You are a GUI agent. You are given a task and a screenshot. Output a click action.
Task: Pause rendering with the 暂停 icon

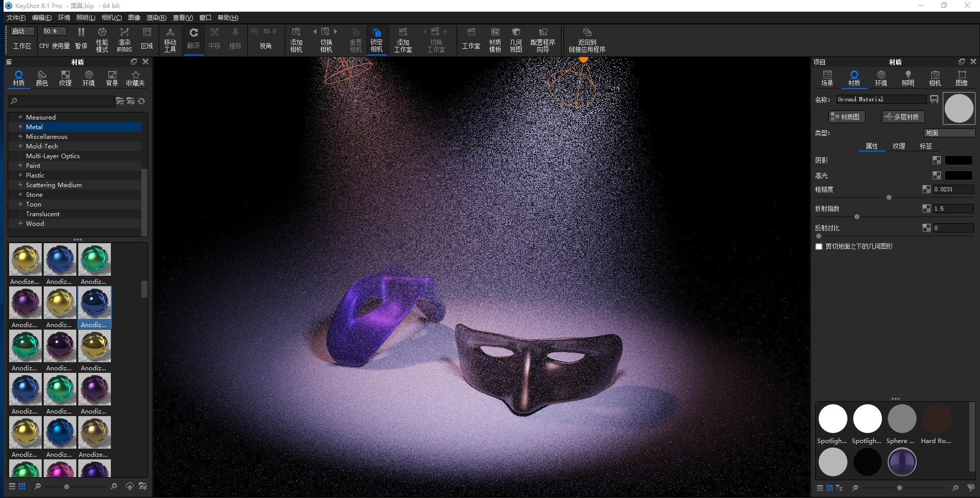coord(81,39)
